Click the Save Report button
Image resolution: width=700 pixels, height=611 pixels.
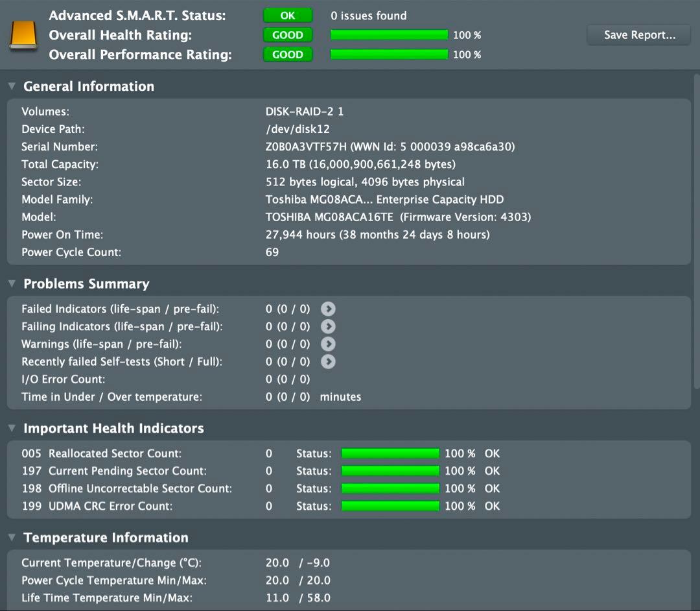pyautogui.click(x=639, y=35)
